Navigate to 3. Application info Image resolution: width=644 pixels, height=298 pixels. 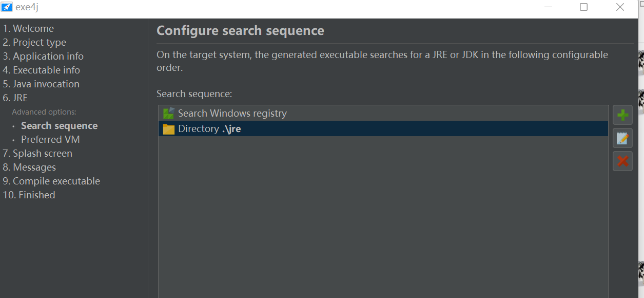pos(43,57)
